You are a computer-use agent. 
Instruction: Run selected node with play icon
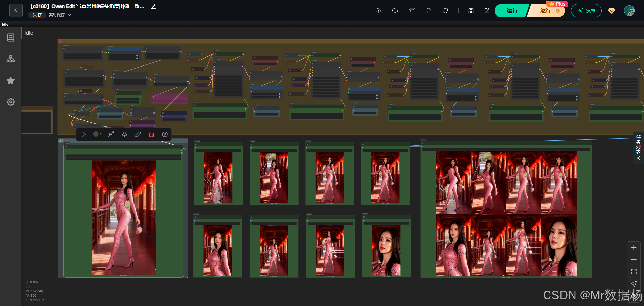[84, 134]
